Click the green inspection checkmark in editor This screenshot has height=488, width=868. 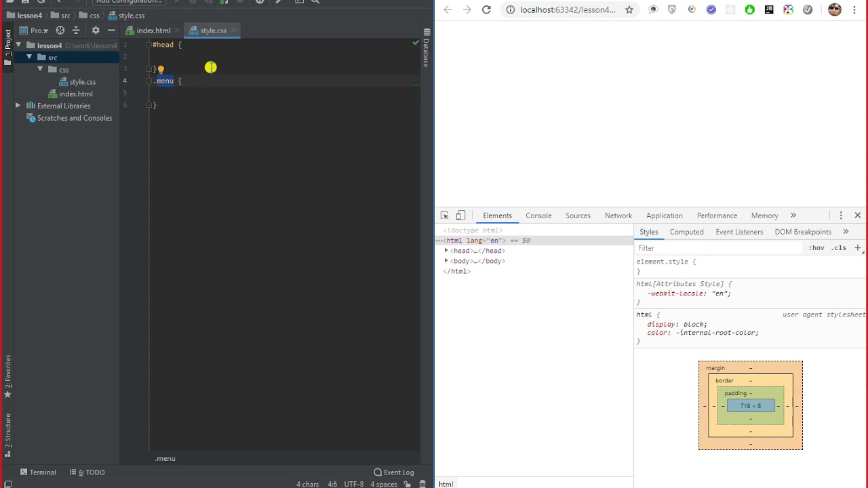pyautogui.click(x=416, y=43)
